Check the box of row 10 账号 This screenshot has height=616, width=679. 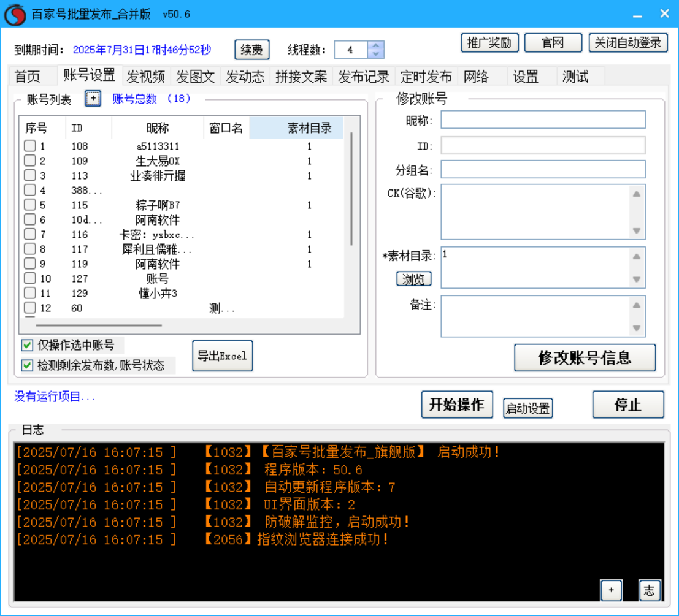click(30, 278)
